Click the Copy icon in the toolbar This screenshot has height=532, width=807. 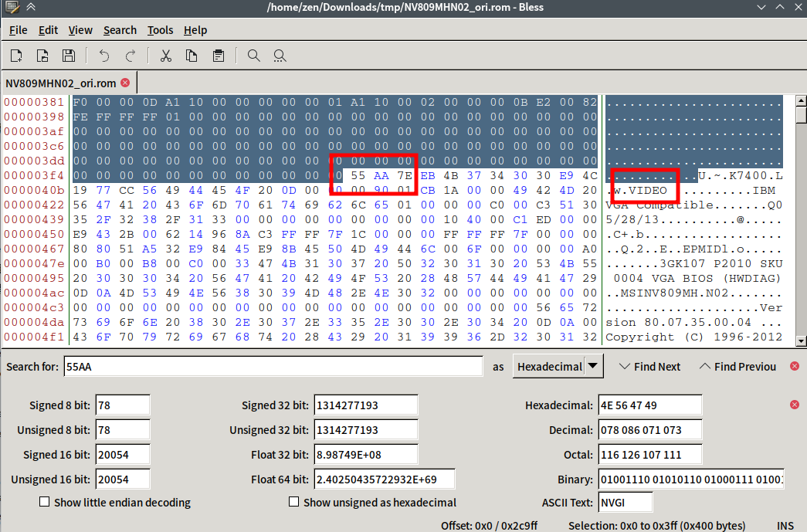191,56
